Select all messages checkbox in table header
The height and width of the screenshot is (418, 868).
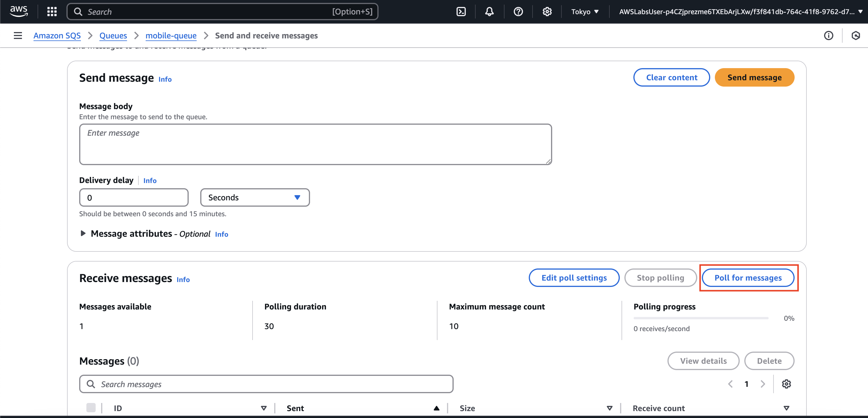point(91,408)
